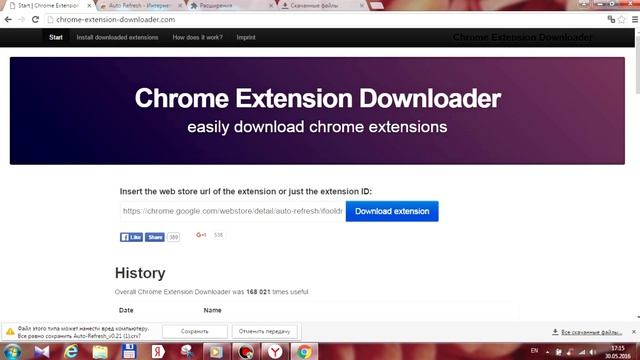Switch to the Start | Chrome Extension tab
Image resolution: width=640 pixels, height=360 pixels.
point(48,6)
